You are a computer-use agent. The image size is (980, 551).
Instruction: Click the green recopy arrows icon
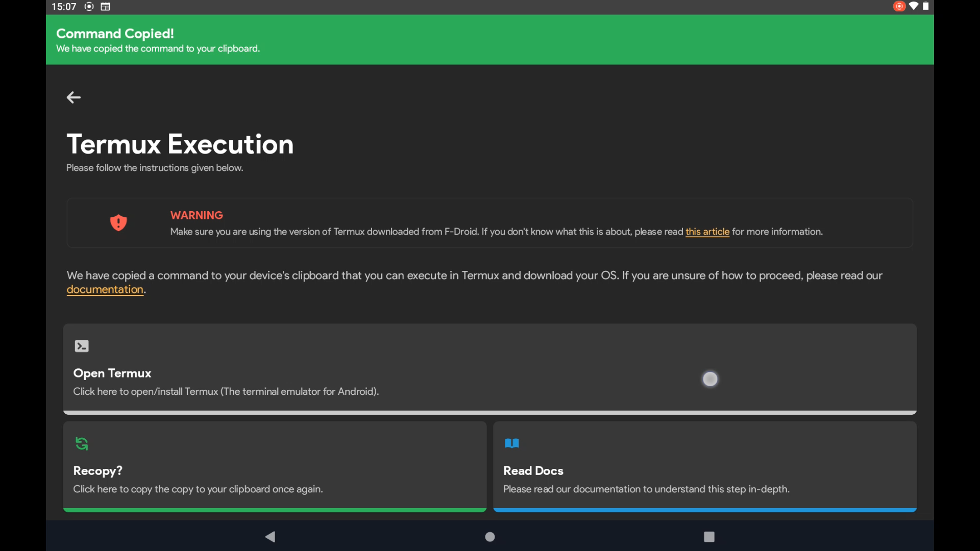coord(82,443)
